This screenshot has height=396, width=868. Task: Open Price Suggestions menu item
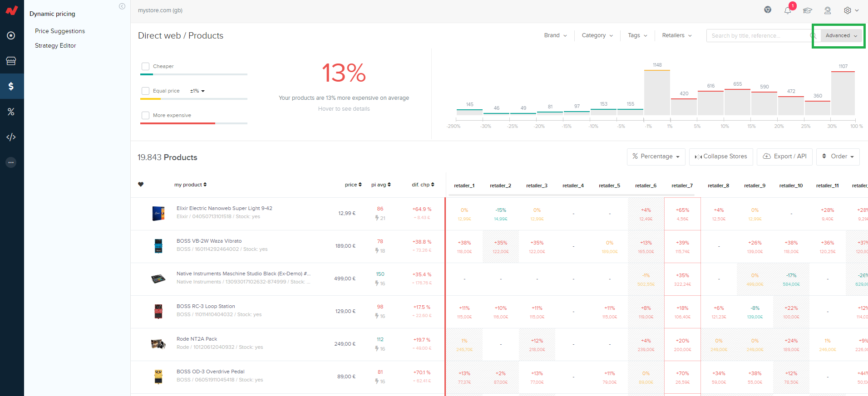tap(60, 31)
